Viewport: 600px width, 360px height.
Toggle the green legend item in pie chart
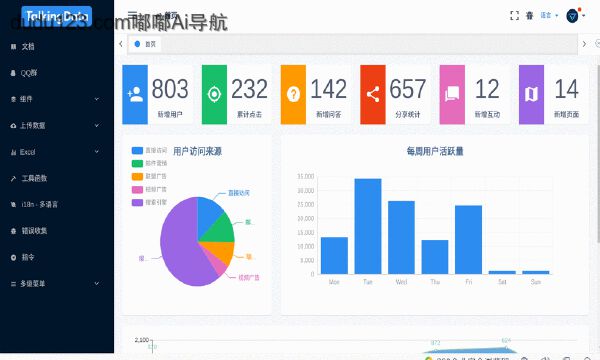point(149,163)
